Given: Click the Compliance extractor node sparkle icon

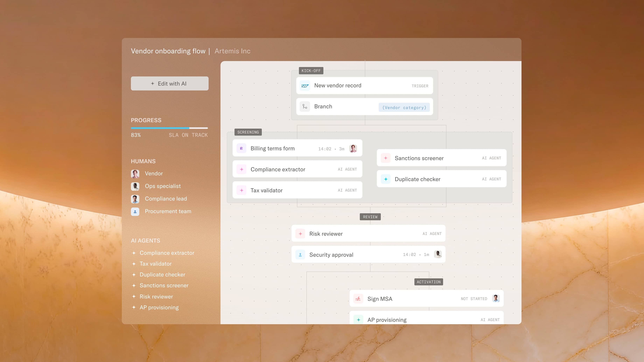Looking at the screenshot, I should tap(241, 169).
